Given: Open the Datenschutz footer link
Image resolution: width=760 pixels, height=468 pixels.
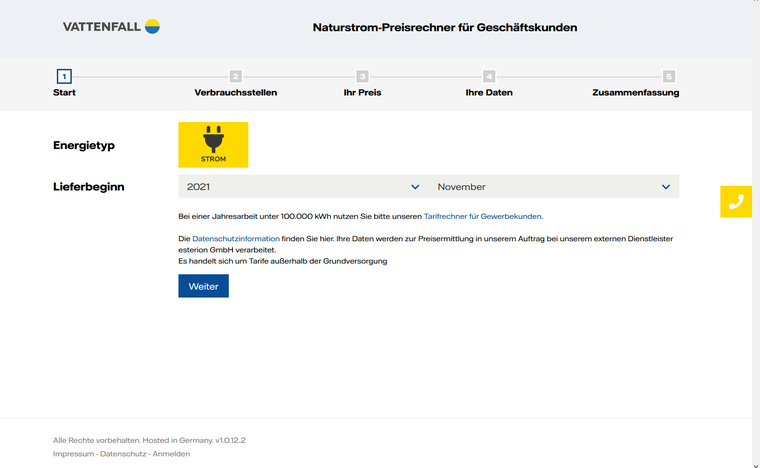Looking at the screenshot, I should [x=123, y=454].
